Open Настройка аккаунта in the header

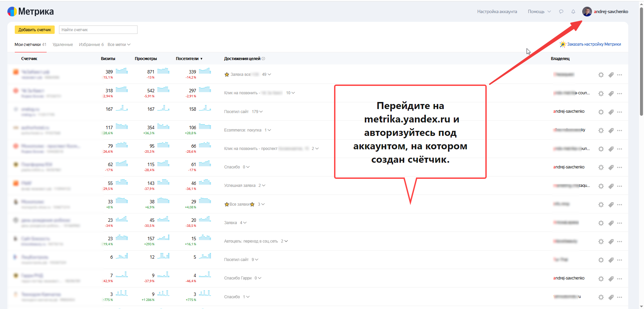tap(497, 11)
